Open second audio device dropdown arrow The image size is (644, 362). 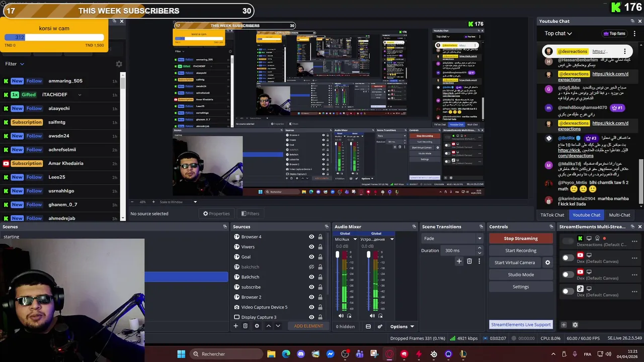click(x=391, y=239)
